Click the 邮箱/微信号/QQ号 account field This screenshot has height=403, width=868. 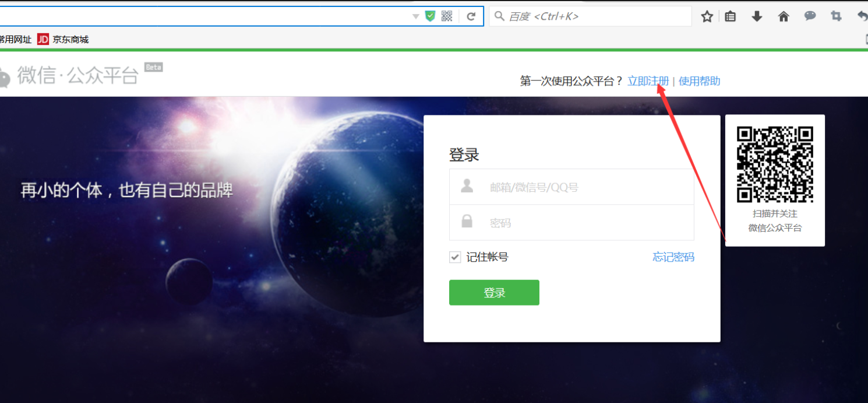[x=571, y=187]
